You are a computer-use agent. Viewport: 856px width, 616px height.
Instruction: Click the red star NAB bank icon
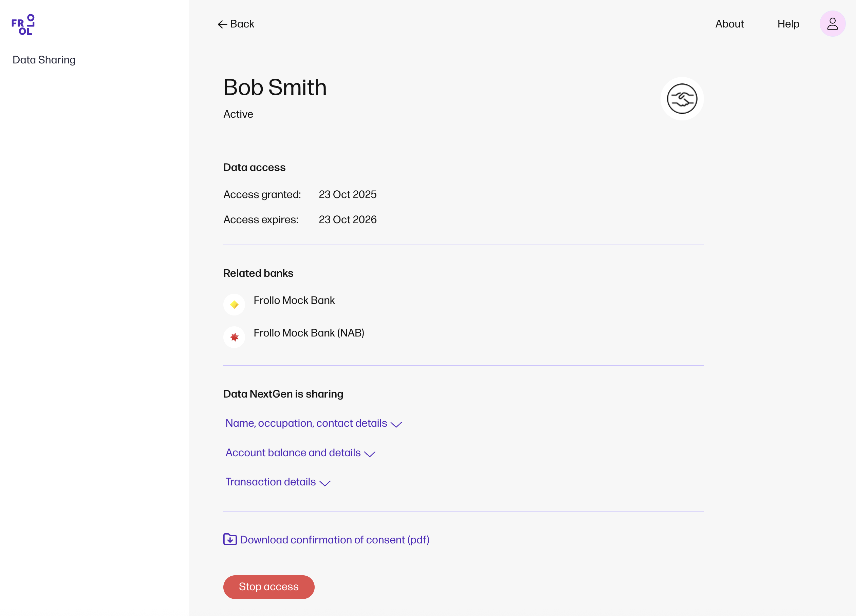(234, 337)
